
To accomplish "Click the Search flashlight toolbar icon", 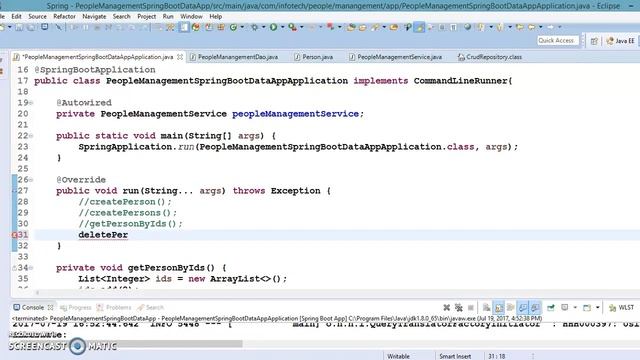I will (375, 27).
